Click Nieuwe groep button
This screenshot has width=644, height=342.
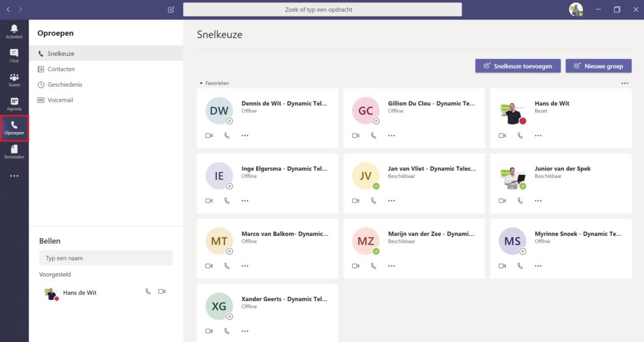coord(599,65)
